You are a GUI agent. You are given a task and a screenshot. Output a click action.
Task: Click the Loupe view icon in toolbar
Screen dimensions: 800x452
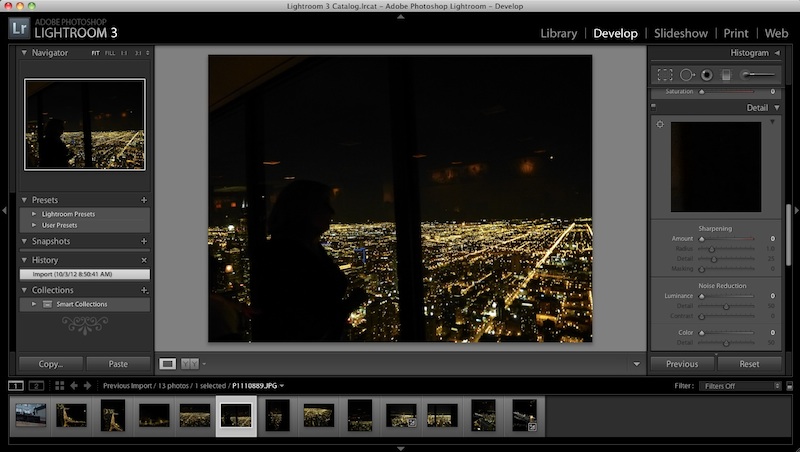tap(168, 363)
